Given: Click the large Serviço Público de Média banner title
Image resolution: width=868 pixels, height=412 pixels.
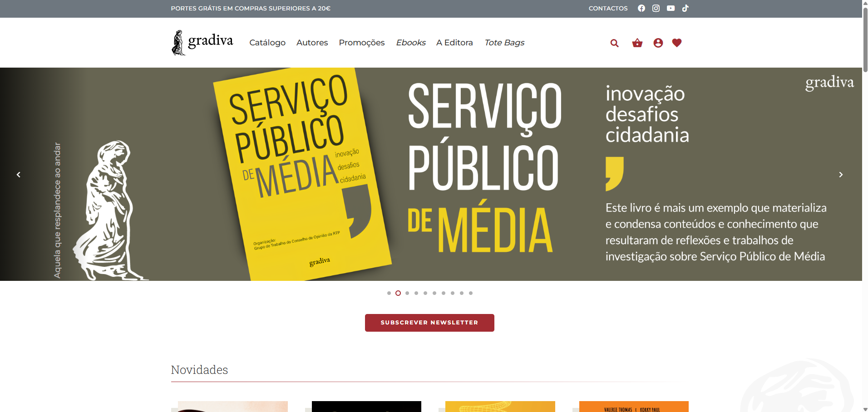Looking at the screenshot, I should tap(484, 168).
